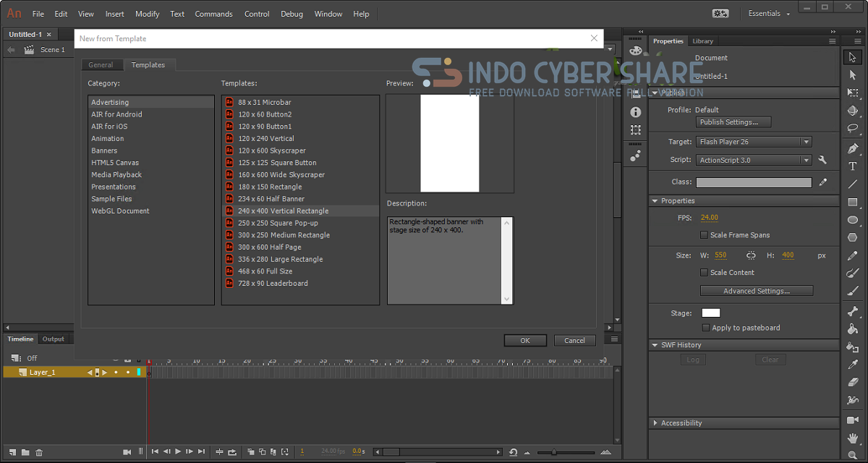Select the Eraser tool

pyautogui.click(x=853, y=383)
